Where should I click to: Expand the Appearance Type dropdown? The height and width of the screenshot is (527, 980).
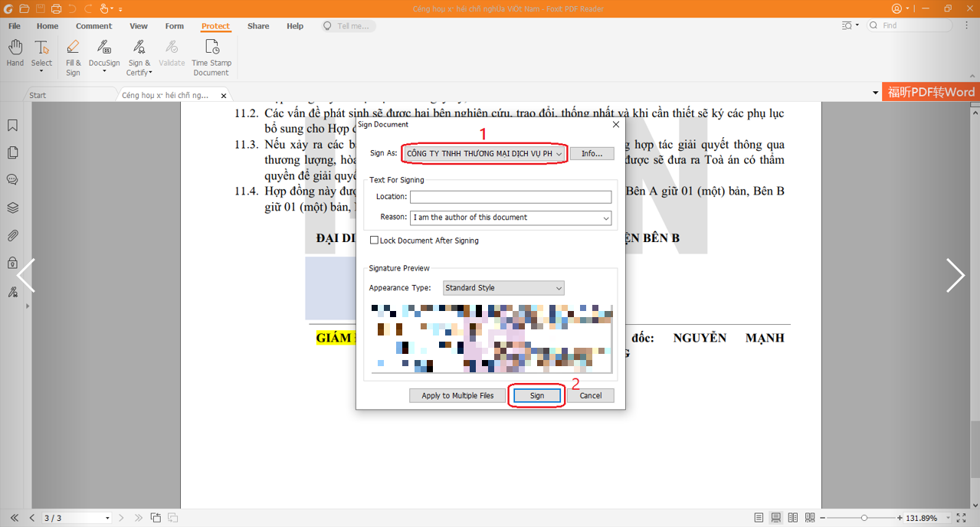pos(559,289)
